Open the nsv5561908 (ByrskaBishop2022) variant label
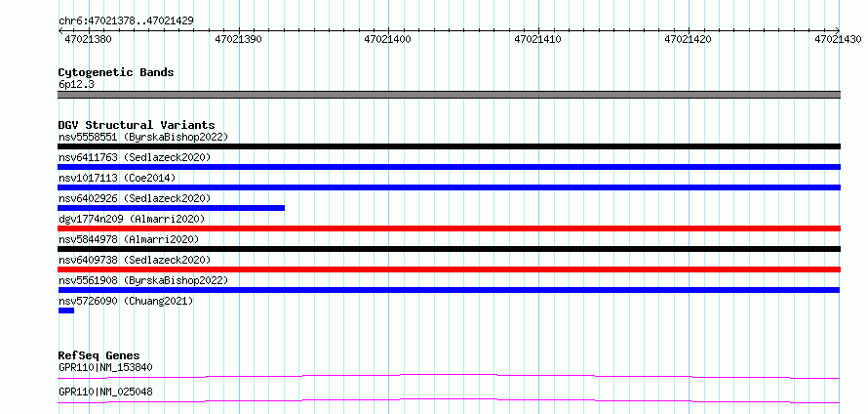 [142, 280]
